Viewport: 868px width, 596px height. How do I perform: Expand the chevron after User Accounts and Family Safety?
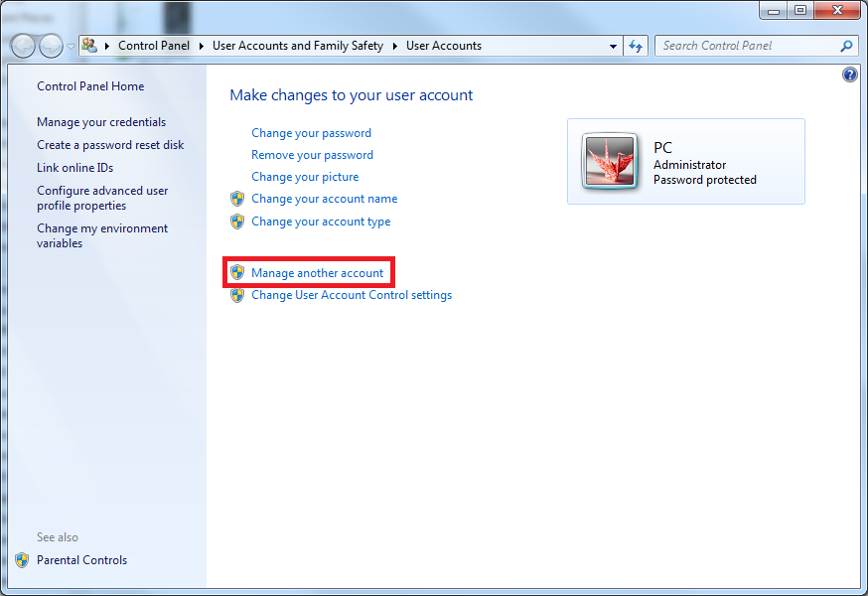pos(395,45)
